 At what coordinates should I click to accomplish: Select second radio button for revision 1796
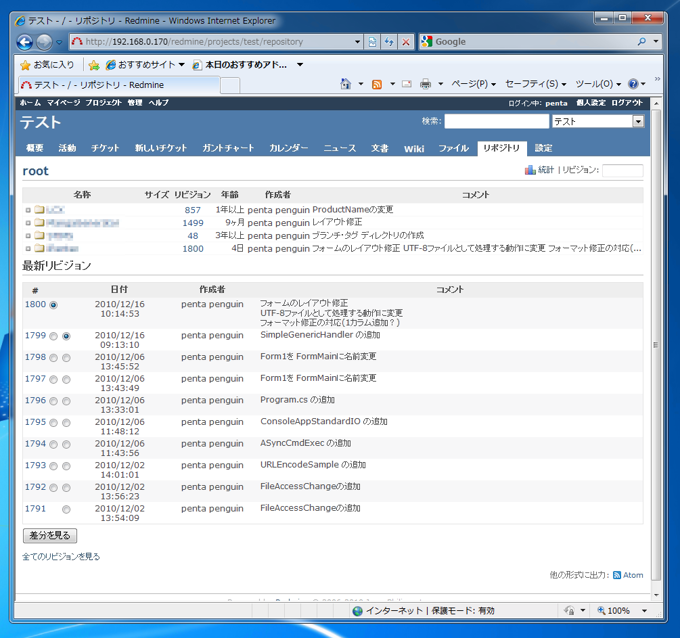(x=66, y=401)
